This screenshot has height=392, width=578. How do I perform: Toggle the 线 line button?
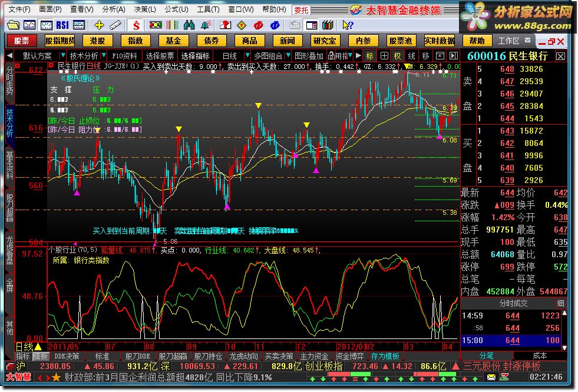coord(411,56)
